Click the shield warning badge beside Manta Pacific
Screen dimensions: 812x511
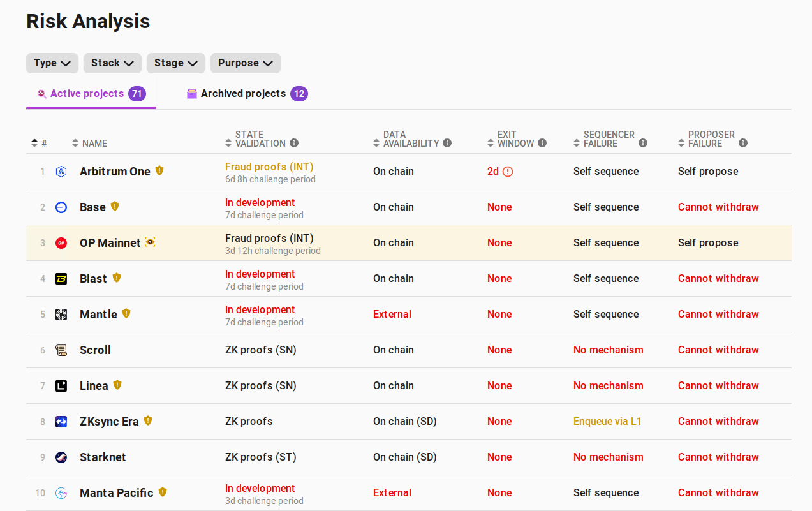pyautogui.click(x=163, y=492)
